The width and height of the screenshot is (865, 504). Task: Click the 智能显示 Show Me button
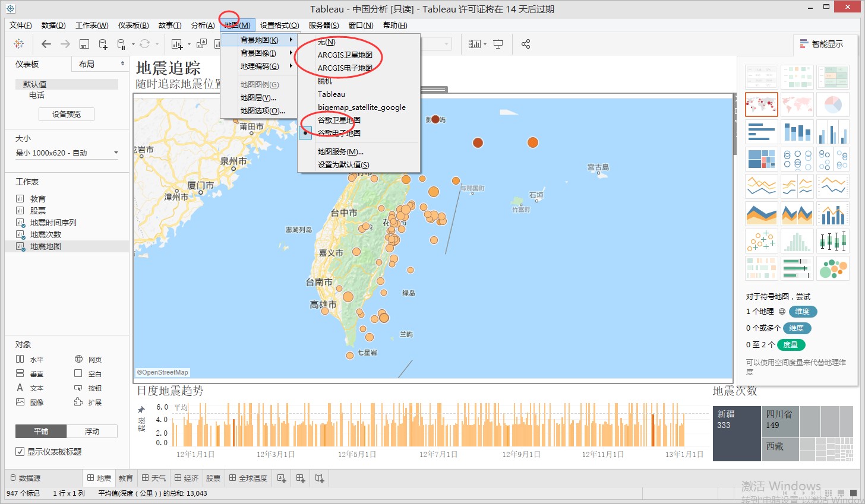pyautogui.click(x=822, y=44)
